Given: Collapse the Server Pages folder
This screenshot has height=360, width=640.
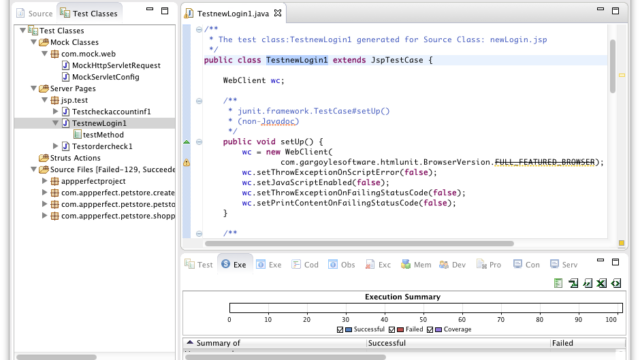Looking at the screenshot, I should click(34, 88).
